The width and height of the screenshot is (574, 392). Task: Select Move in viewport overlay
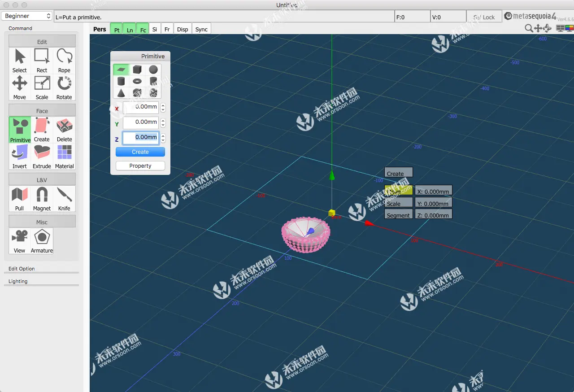(399, 190)
